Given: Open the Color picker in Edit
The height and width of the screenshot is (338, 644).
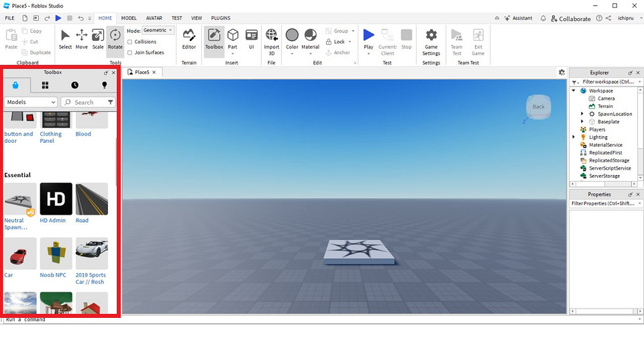Looking at the screenshot, I should point(292,39).
